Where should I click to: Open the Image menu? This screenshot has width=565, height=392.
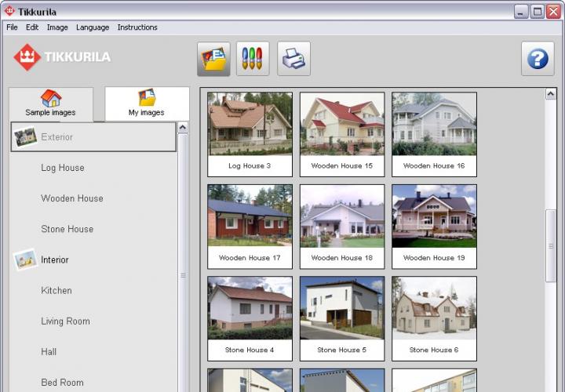tap(57, 27)
